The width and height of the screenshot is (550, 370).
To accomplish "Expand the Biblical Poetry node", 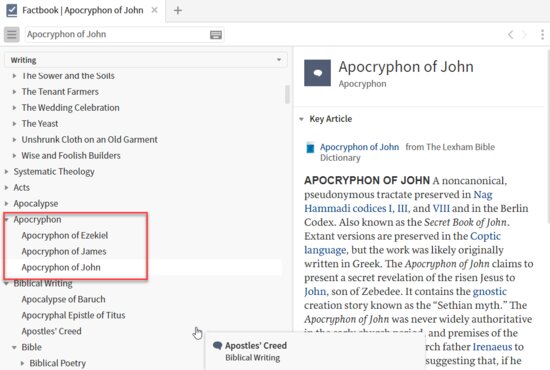I will click(22, 363).
